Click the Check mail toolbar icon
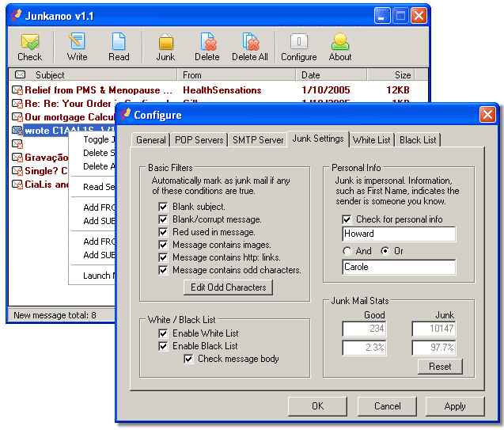This screenshot has width=504, height=430. (x=29, y=47)
